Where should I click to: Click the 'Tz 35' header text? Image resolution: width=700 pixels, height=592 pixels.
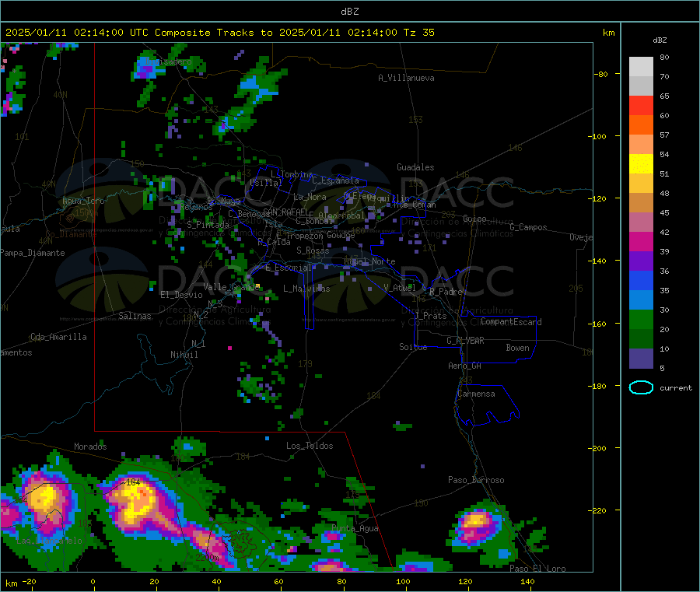pos(418,33)
